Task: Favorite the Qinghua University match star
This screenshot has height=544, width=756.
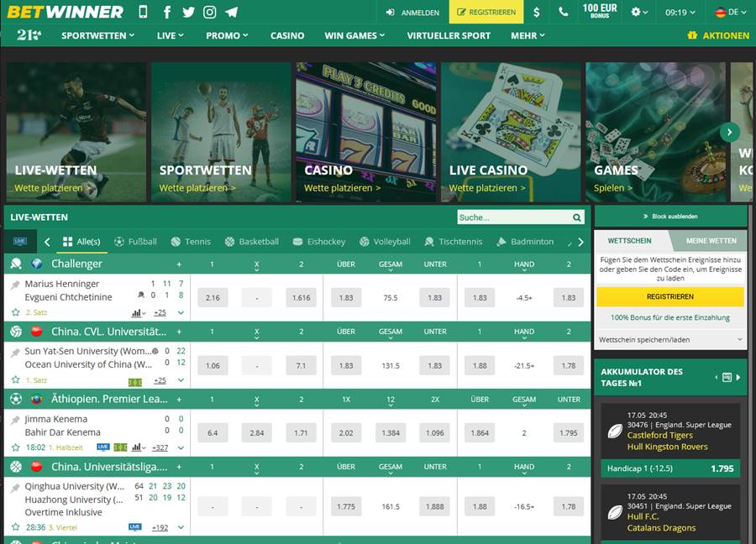Action: pyautogui.click(x=15, y=527)
